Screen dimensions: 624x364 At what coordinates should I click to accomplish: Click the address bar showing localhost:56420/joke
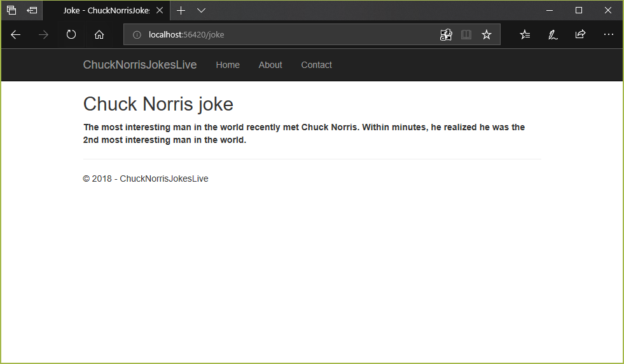[286, 35]
